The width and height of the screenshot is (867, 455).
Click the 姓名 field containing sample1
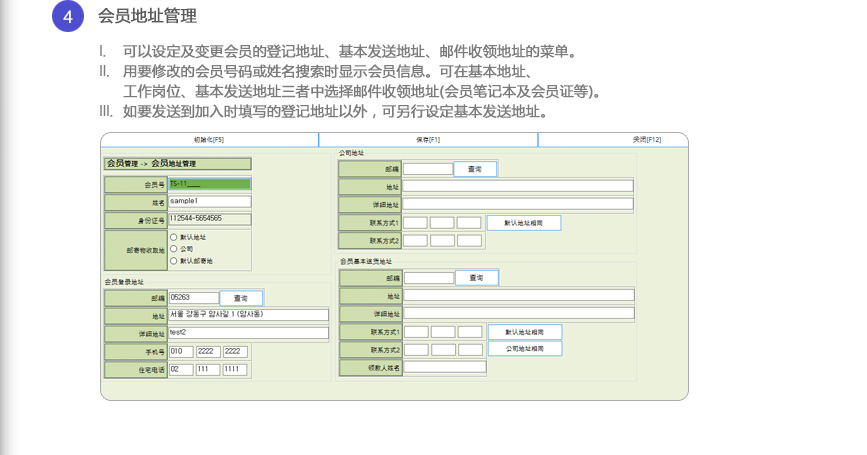click(209, 202)
